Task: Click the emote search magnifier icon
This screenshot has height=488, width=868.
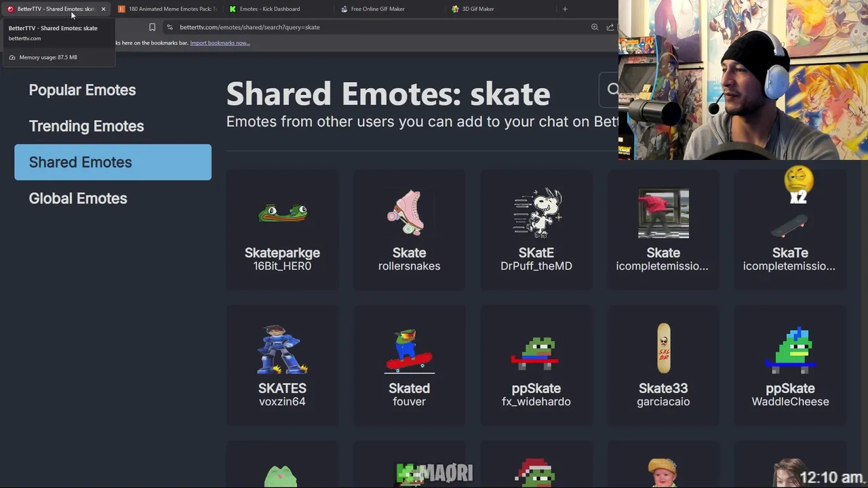Action: coord(613,90)
